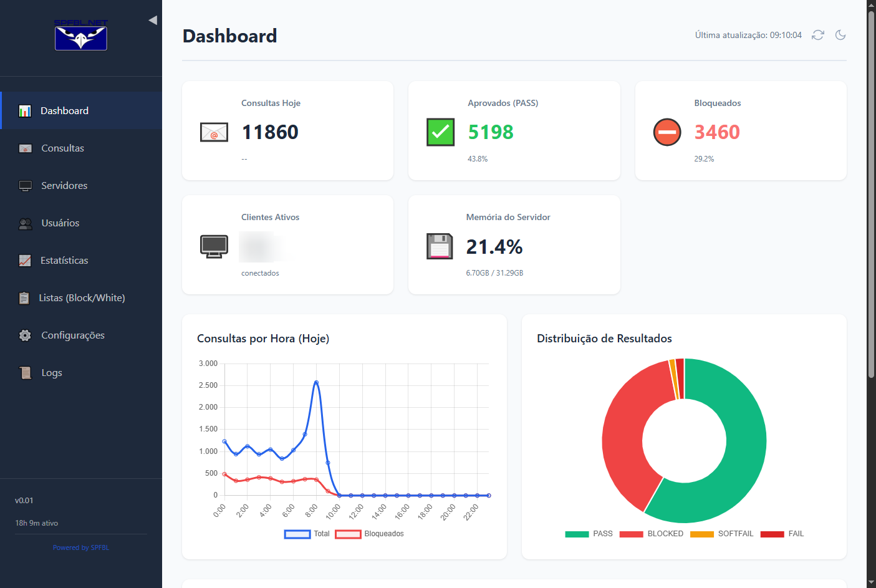Open the Dashboard menu item
The width and height of the screenshot is (876, 588).
[x=81, y=110]
